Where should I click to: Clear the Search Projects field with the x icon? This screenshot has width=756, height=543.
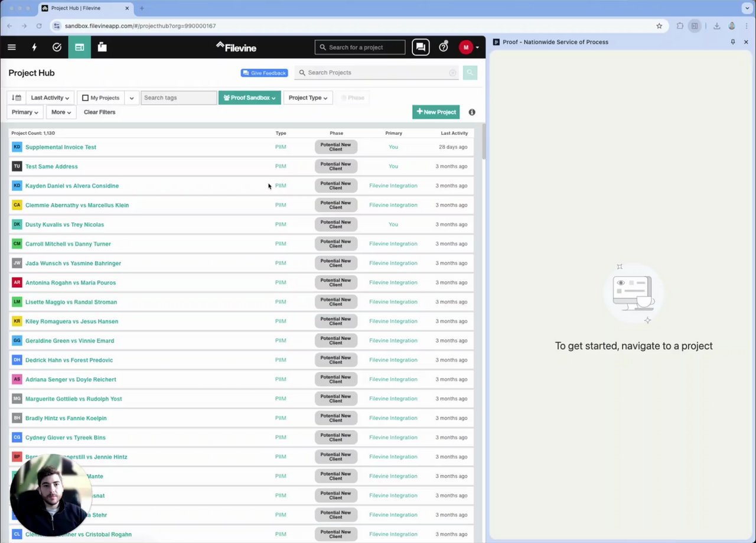(453, 73)
